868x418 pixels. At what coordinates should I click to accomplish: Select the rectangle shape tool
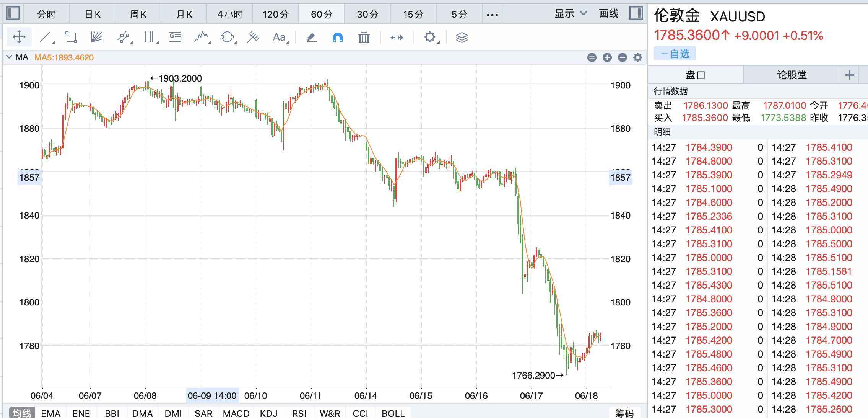[71, 37]
